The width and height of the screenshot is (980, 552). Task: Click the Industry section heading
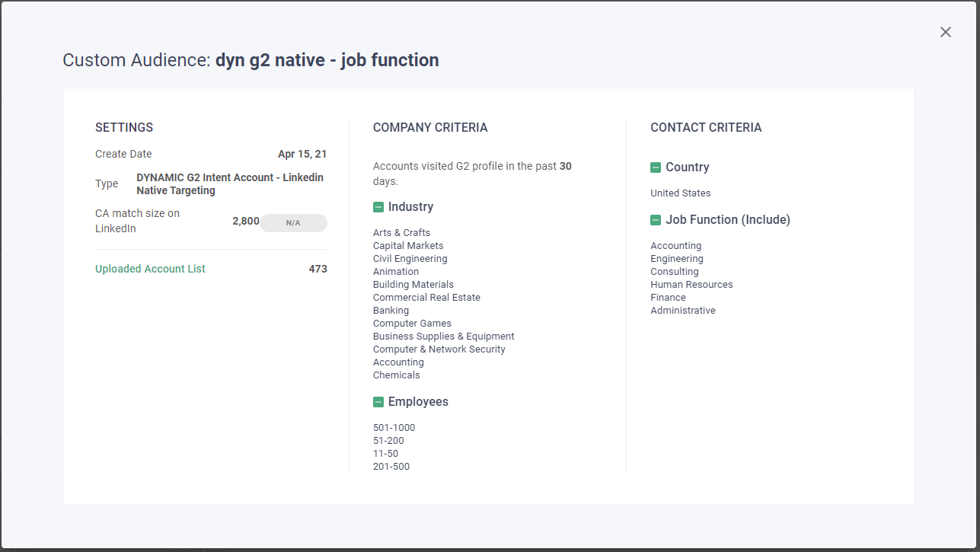[x=410, y=207]
